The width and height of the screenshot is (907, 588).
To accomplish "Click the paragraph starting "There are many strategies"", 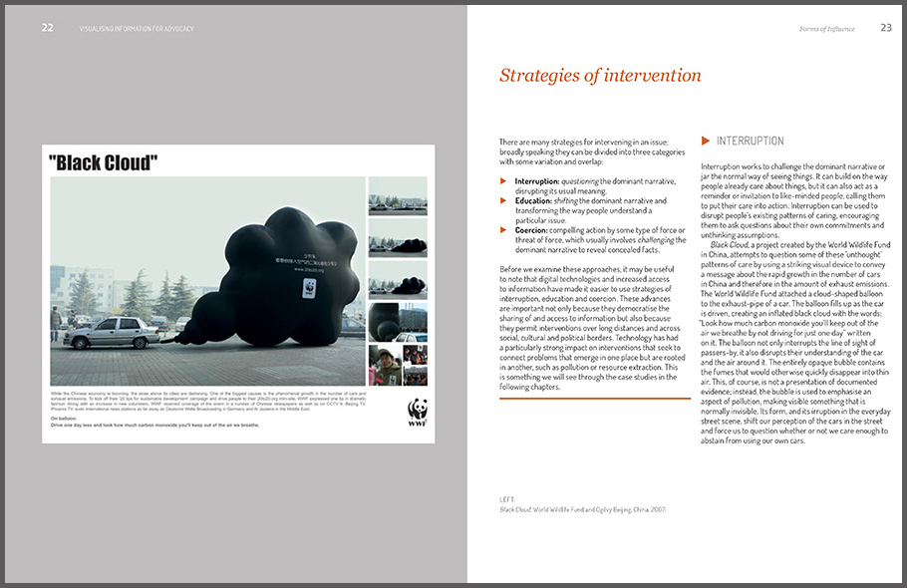I will 592,151.
